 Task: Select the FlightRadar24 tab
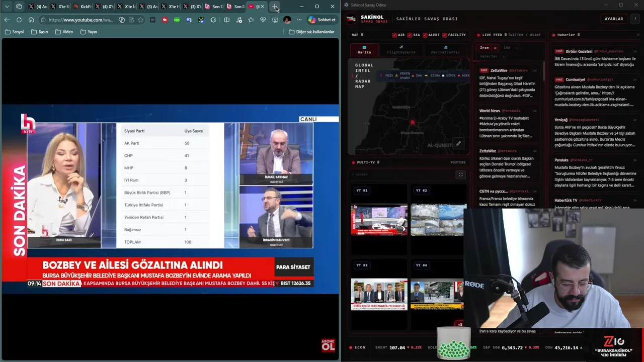(x=401, y=50)
